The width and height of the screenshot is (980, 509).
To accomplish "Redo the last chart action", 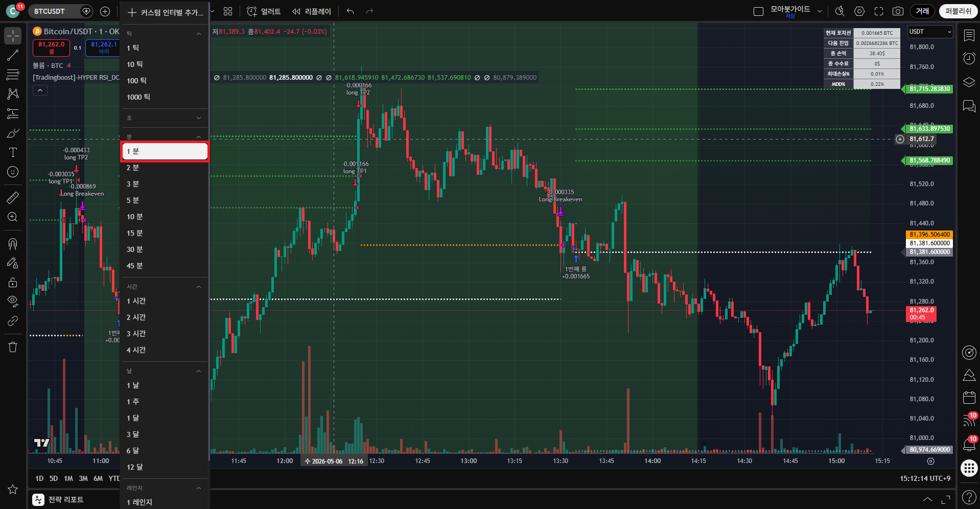I will [369, 11].
